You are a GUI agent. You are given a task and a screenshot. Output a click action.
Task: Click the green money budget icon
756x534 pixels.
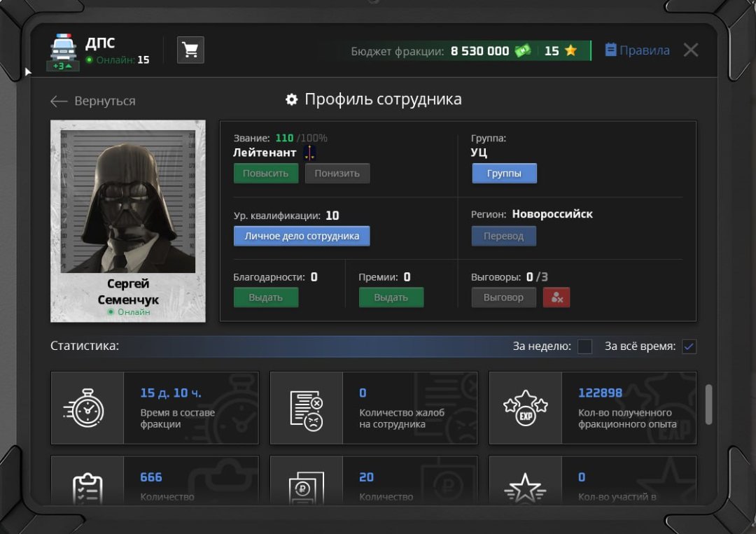(x=522, y=51)
